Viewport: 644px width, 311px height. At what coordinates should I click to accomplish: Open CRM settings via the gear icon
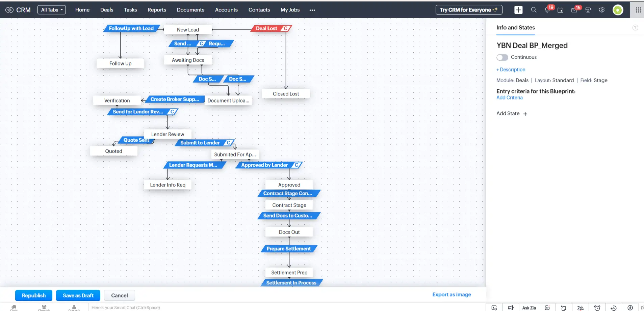[x=602, y=10]
